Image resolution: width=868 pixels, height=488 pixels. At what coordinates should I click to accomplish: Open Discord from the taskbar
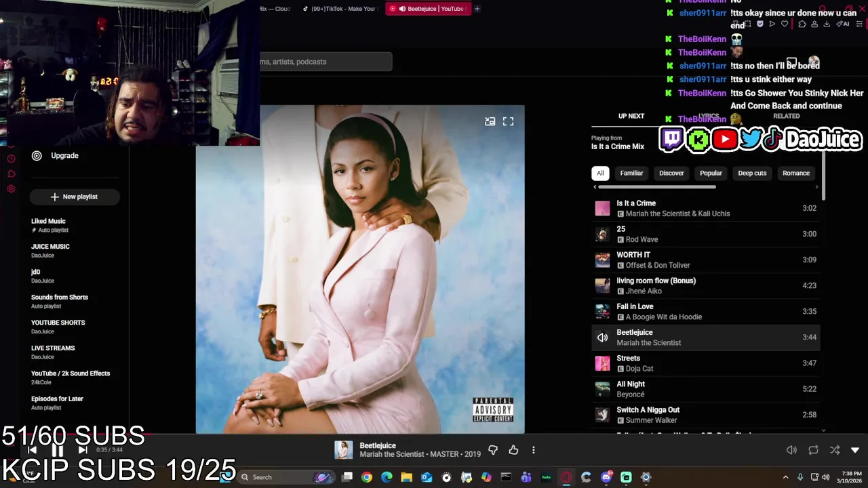point(606,477)
